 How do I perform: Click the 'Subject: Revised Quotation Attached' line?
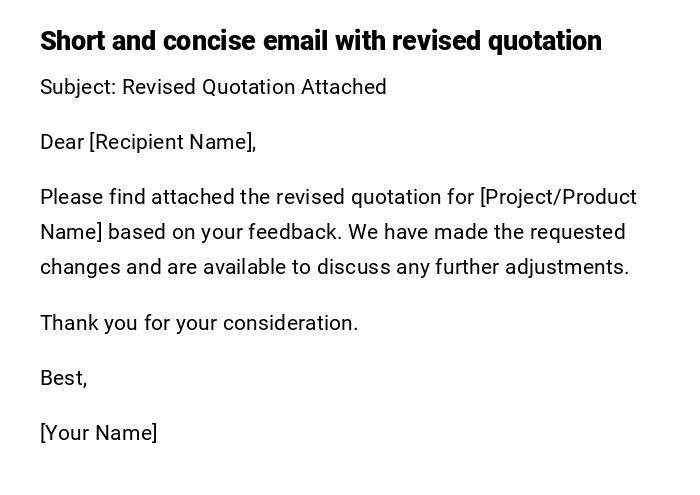click(x=213, y=87)
